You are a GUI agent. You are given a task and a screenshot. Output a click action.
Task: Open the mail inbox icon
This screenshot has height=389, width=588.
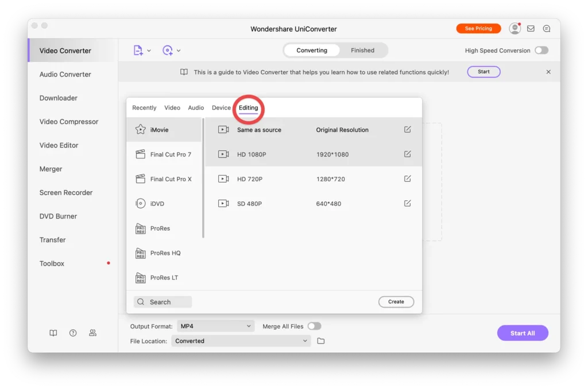530,29
